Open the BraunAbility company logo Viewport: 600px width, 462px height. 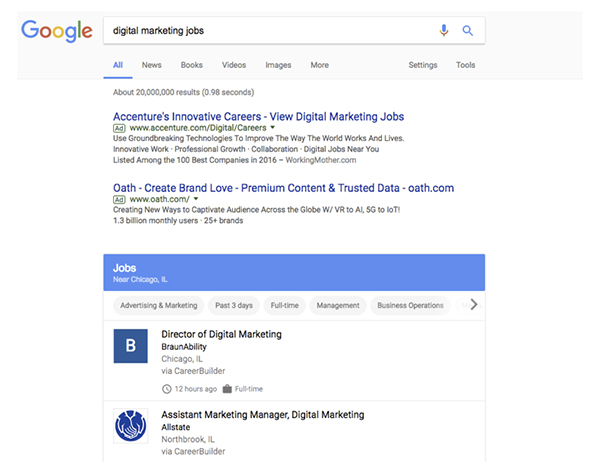[132, 349]
